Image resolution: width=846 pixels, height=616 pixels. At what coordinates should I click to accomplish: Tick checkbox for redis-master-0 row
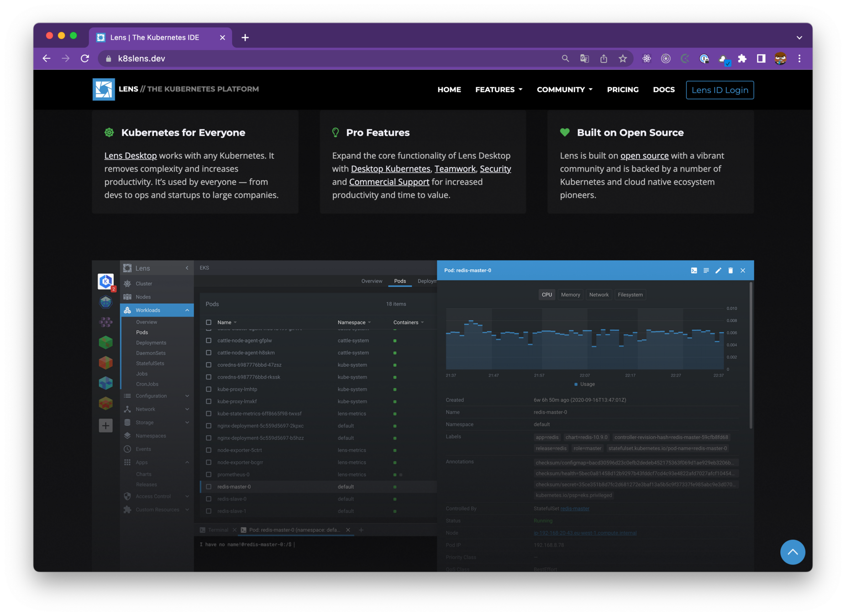[209, 487]
